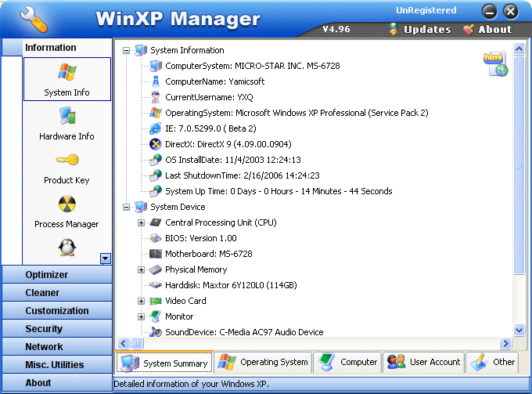Viewport: 532px width, 394px height.
Task: Click the Motherboard icon
Action: click(x=156, y=254)
